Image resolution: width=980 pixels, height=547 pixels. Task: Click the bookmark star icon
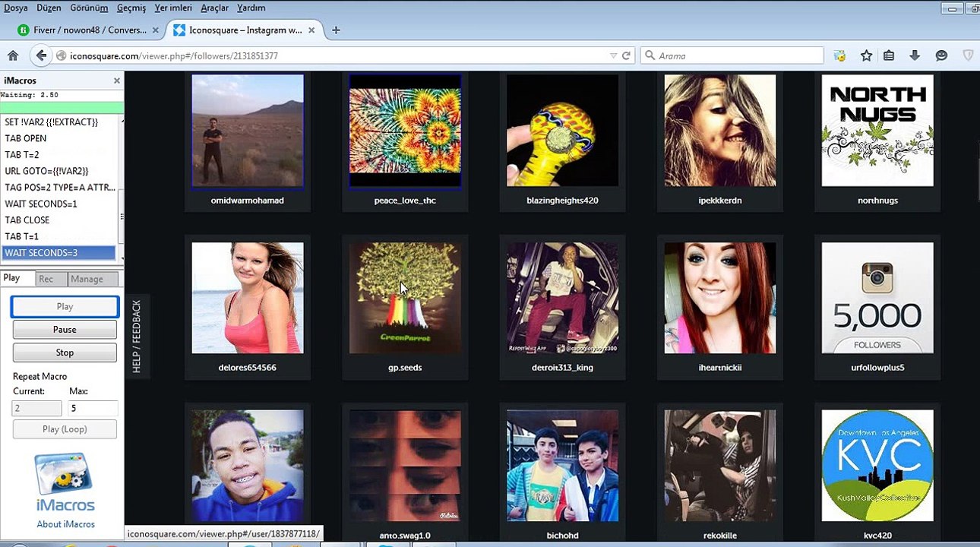[x=866, y=55]
